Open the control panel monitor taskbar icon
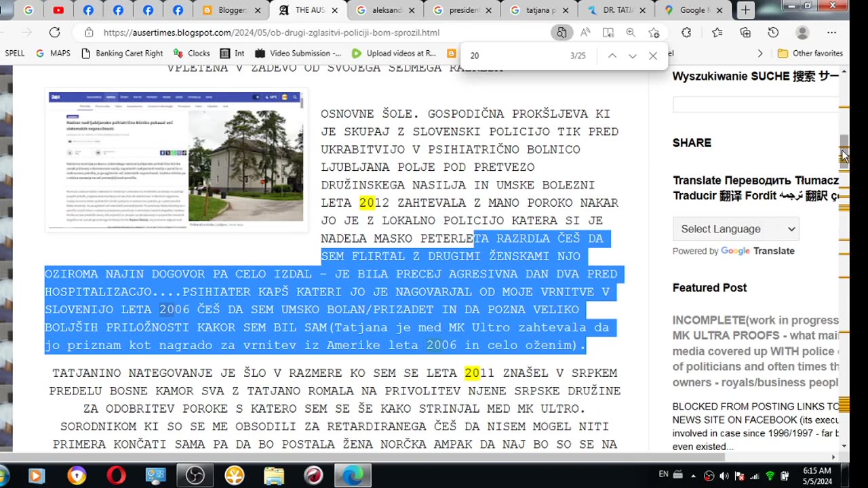868x488 pixels. pos(155,476)
